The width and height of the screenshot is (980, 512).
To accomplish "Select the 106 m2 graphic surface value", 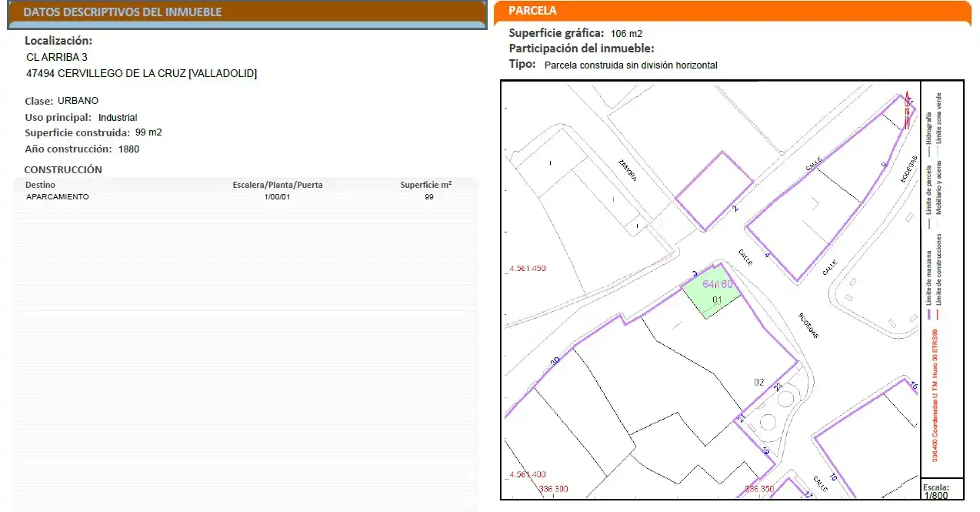I will coord(626,34).
